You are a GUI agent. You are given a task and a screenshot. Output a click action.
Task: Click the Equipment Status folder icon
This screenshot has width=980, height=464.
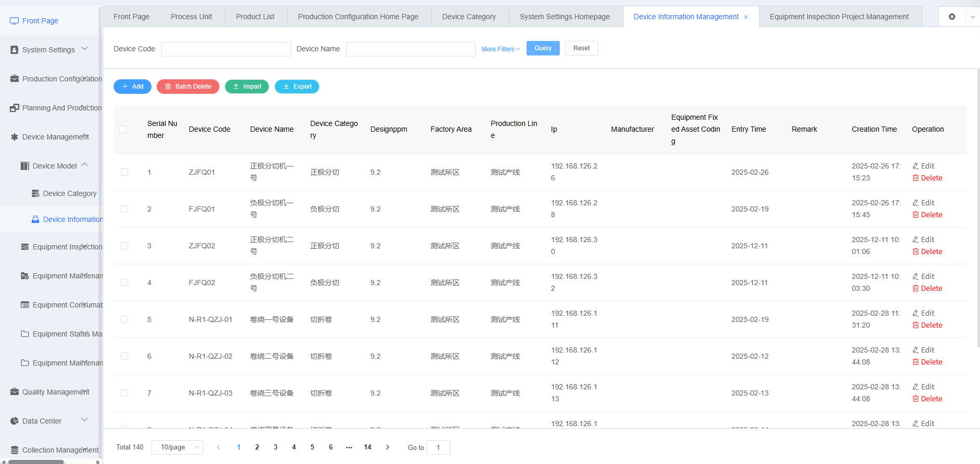coord(25,334)
